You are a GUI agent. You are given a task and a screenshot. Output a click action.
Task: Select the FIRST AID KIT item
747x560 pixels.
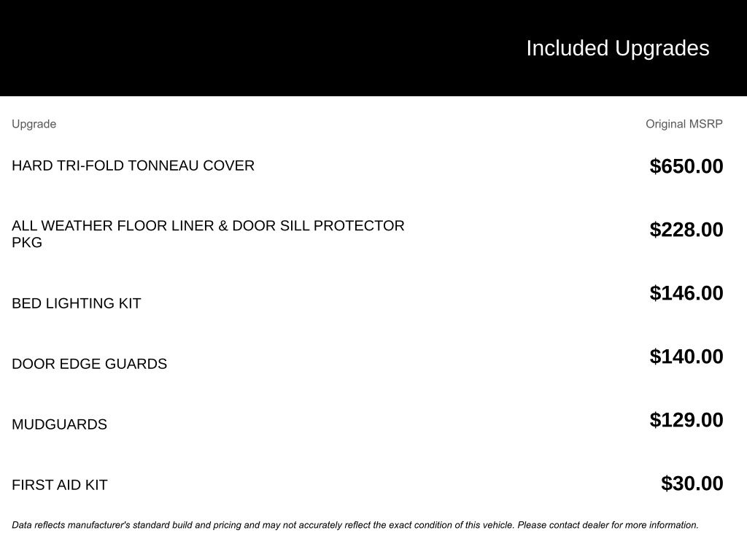click(x=60, y=484)
